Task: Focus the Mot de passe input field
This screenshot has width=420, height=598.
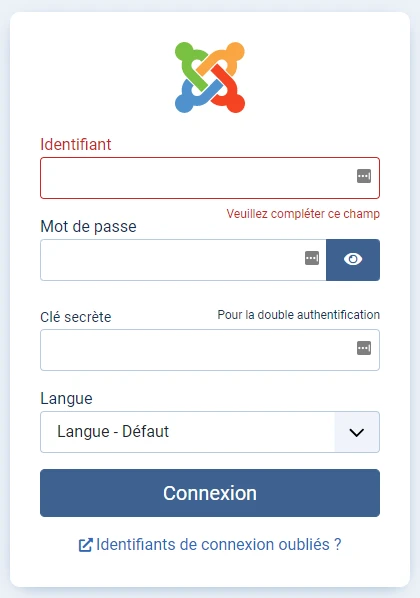Action: 183,260
